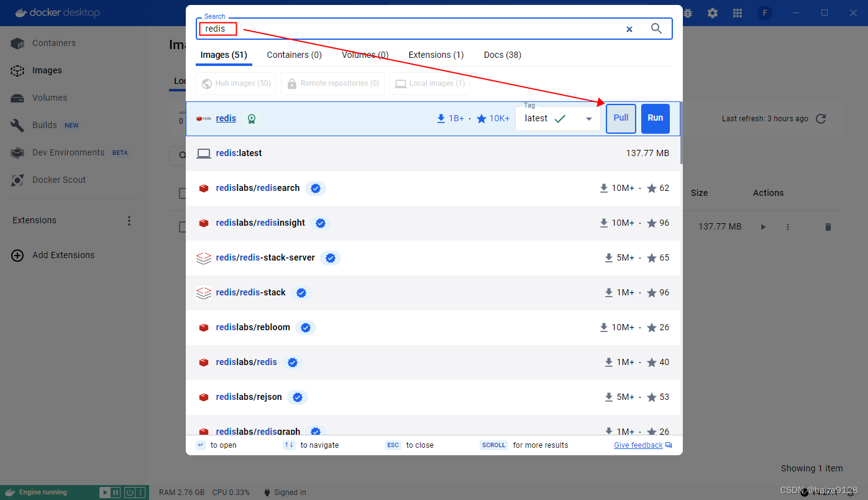Open the troubleshoot bug icon
This screenshot has height=500, width=868.
[688, 13]
